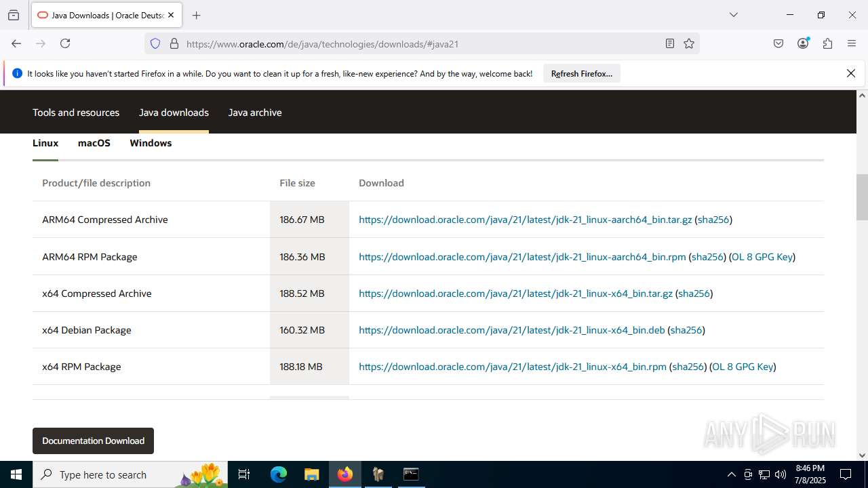Open Windows Start menu

pyautogui.click(x=16, y=474)
